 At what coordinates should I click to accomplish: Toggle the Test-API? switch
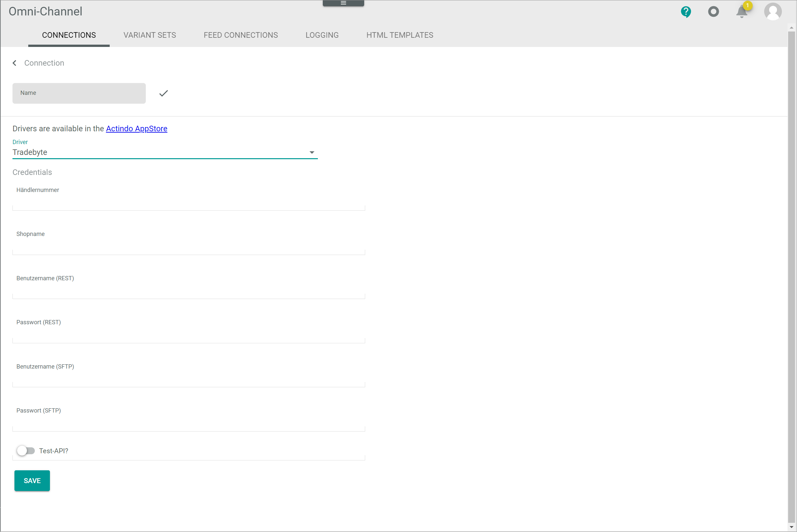point(26,451)
